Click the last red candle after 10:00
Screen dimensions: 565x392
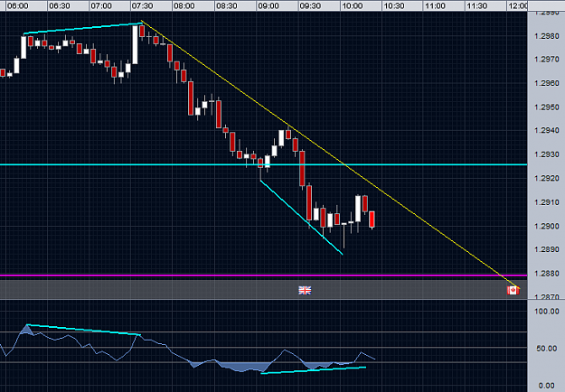coord(372,219)
